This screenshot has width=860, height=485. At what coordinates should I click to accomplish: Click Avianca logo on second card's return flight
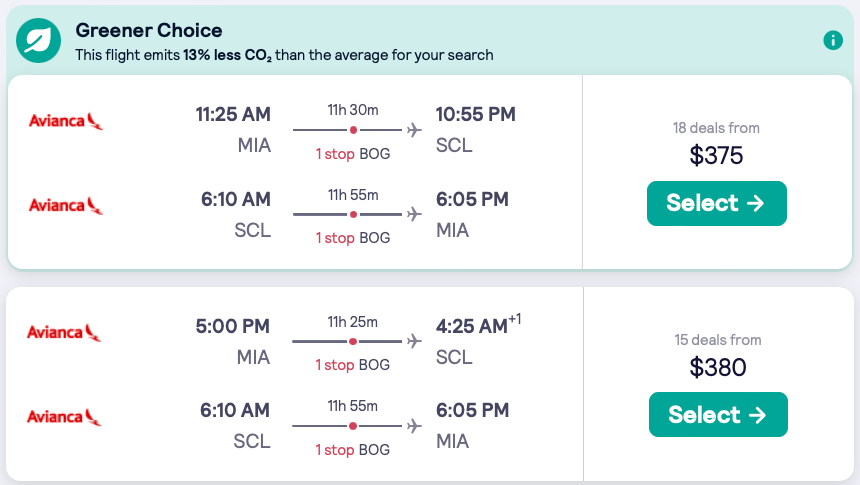pos(66,417)
